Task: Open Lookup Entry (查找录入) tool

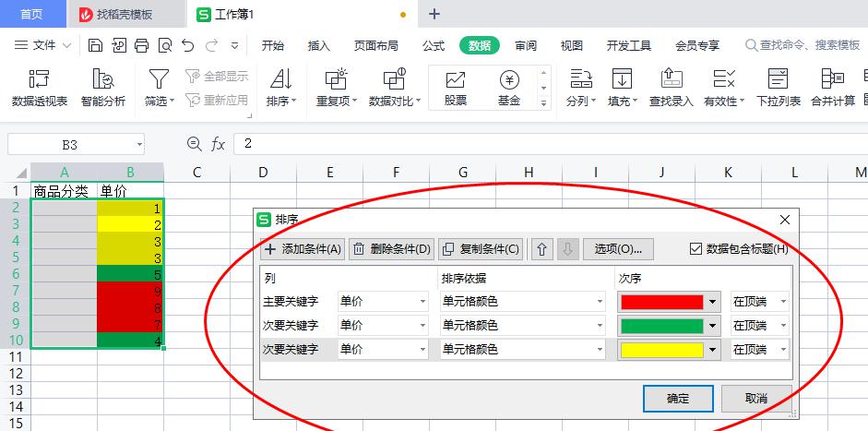Action: click(671, 88)
